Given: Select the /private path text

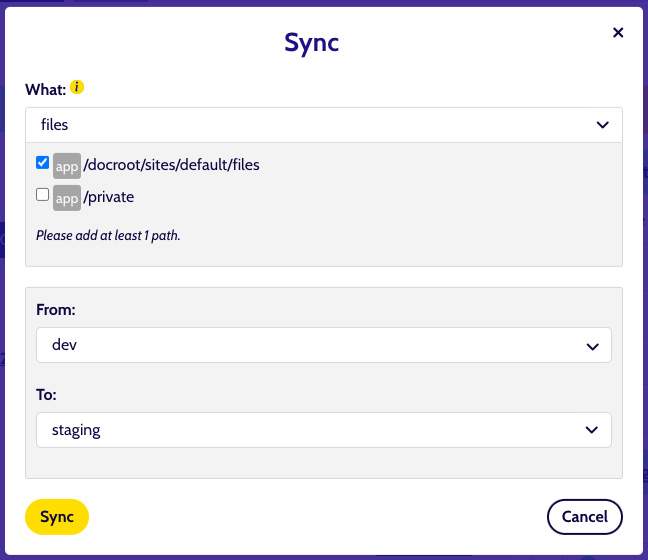Looking at the screenshot, I should coord(109,197).
